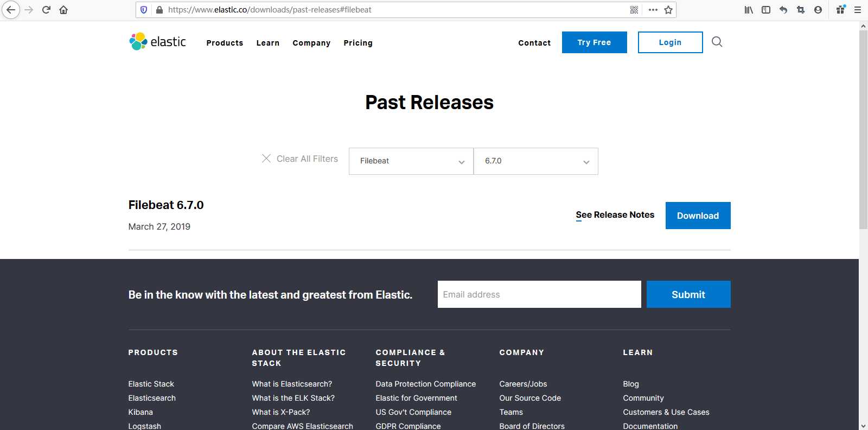This screenshot has width=868, height=430.
Task: Reload the page with the refresh icon
Action: (x=46, y=10)
